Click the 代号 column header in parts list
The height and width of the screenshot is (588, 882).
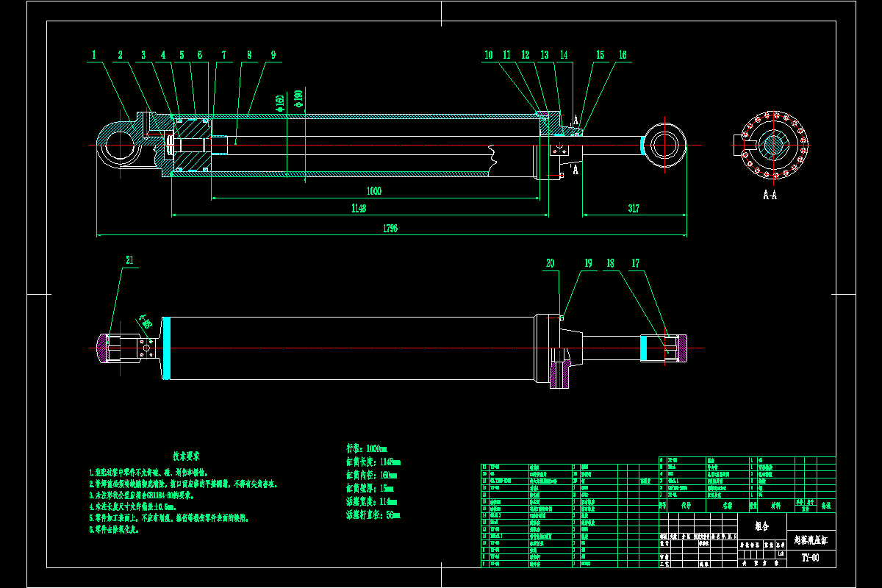pyautogui.click(x=686, y=506)
